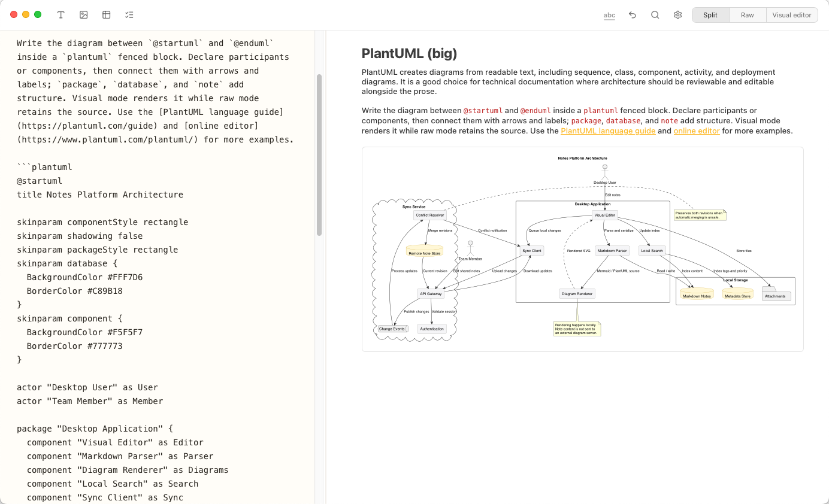Toggle spell check with the abc icon
The width and height of the screenshot is (829, 504).
[609, 15]
